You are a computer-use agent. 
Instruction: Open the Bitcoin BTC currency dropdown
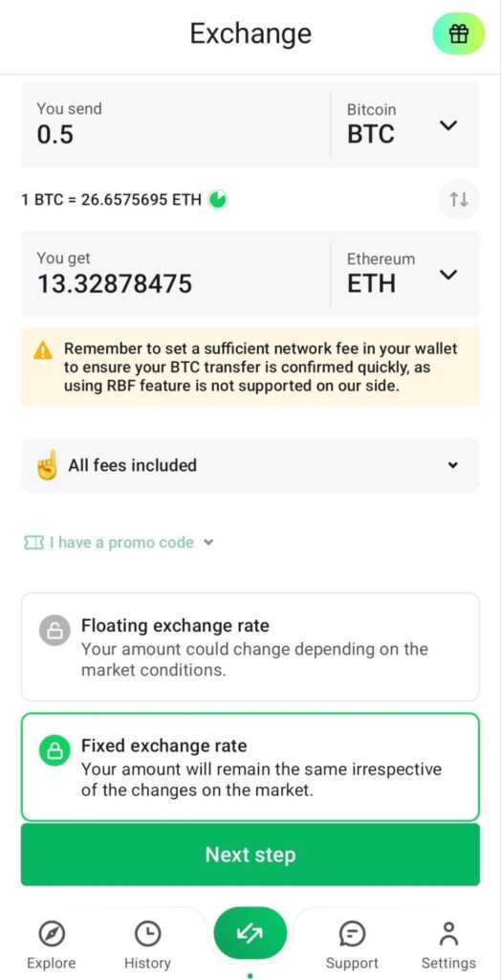[x=404, y=124]
